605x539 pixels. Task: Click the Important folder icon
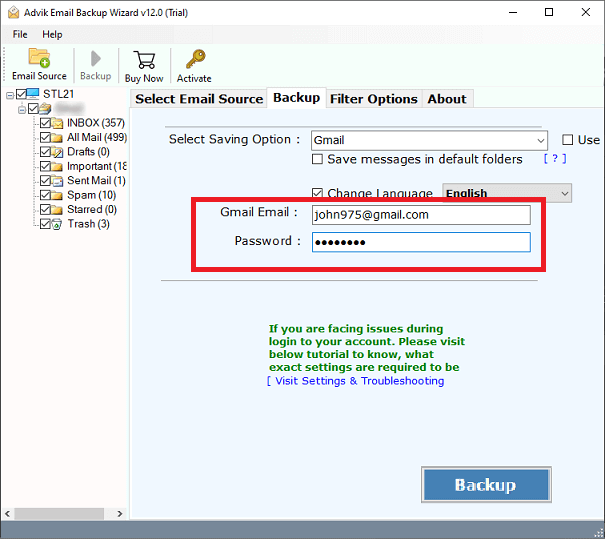click(x=57, y=166)
